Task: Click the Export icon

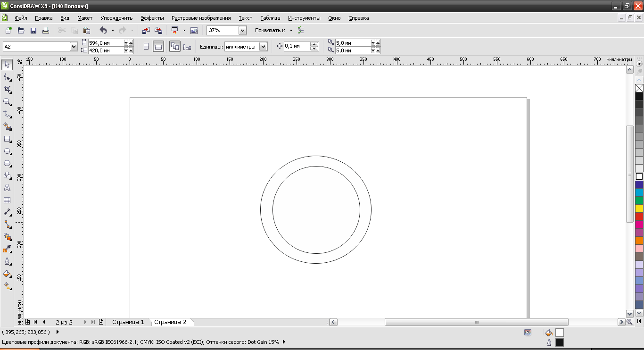Action: click(158, 30)
